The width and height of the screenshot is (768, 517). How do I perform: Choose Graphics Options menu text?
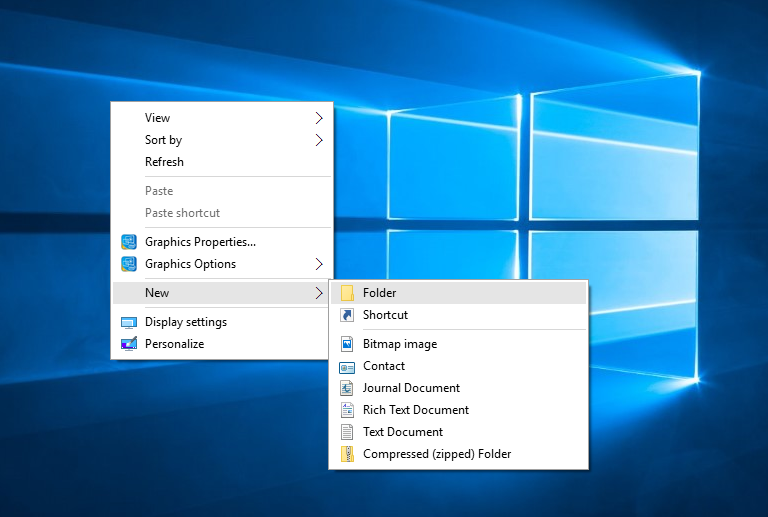click(x=191, y=264)
